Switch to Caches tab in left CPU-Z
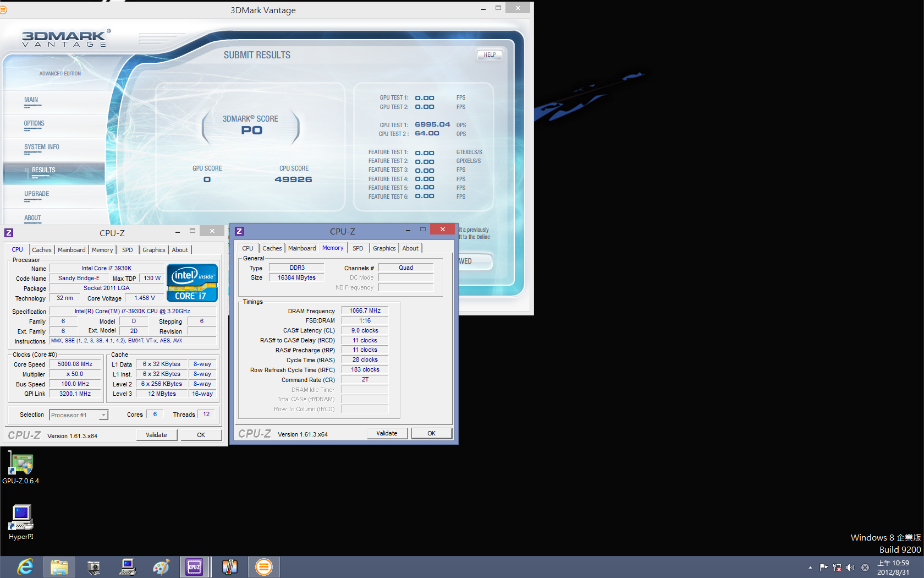Screen dimensions: 924x578 pos(42,250)
